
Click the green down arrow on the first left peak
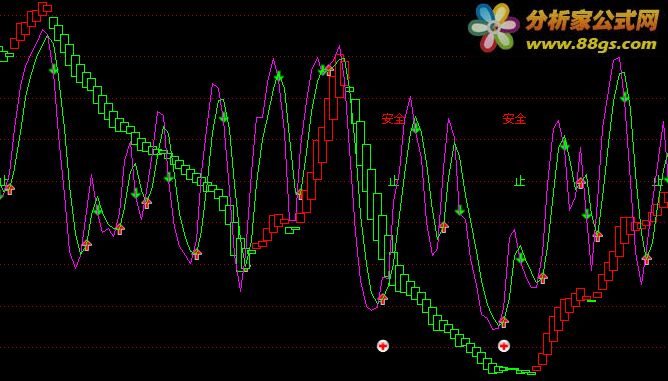(x=53, y=69)
